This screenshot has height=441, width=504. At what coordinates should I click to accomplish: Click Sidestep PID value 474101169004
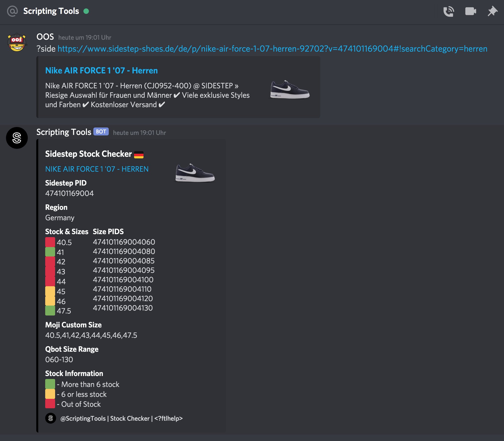click(70, 193)
